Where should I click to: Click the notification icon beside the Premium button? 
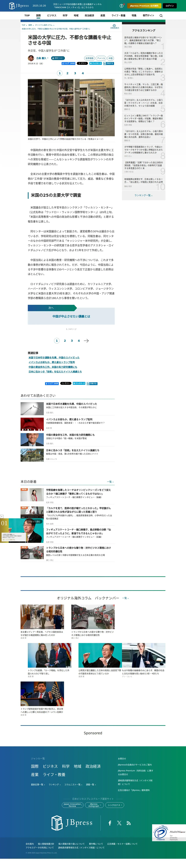pos(122,6)
